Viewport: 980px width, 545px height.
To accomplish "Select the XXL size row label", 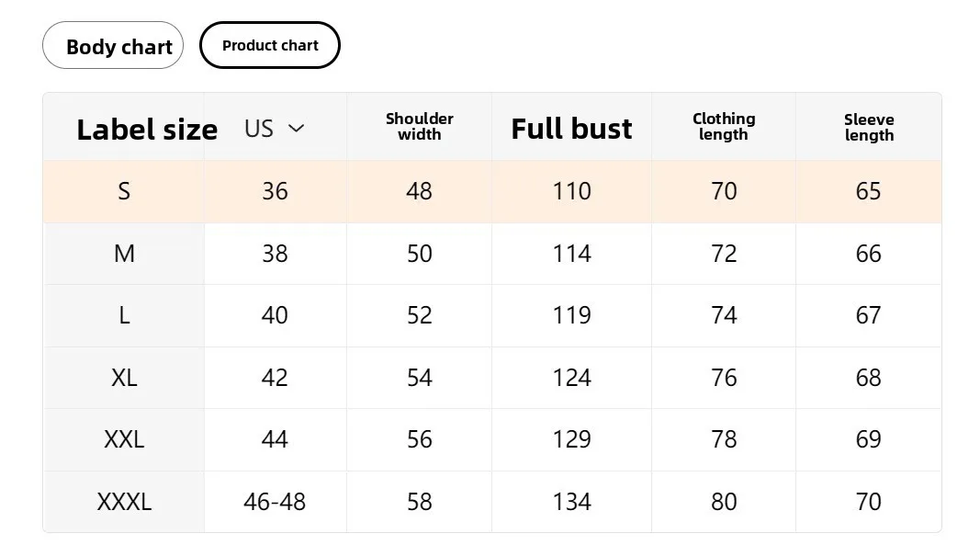I will 124,439.
